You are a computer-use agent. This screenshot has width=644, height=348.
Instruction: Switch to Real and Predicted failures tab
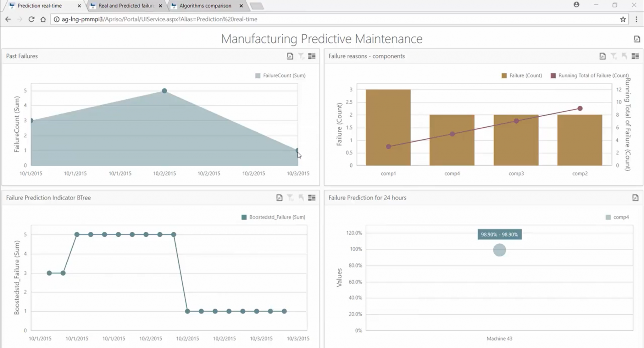click(126, 6)
